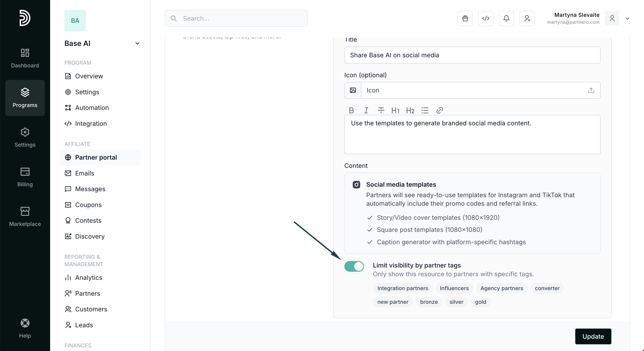Select the Influencers partner tag
This screenshot has width=644, height=351.
[x=454, y=288]
